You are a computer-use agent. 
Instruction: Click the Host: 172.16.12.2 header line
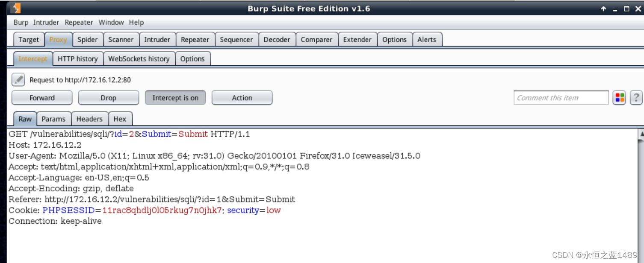point(45,145)
